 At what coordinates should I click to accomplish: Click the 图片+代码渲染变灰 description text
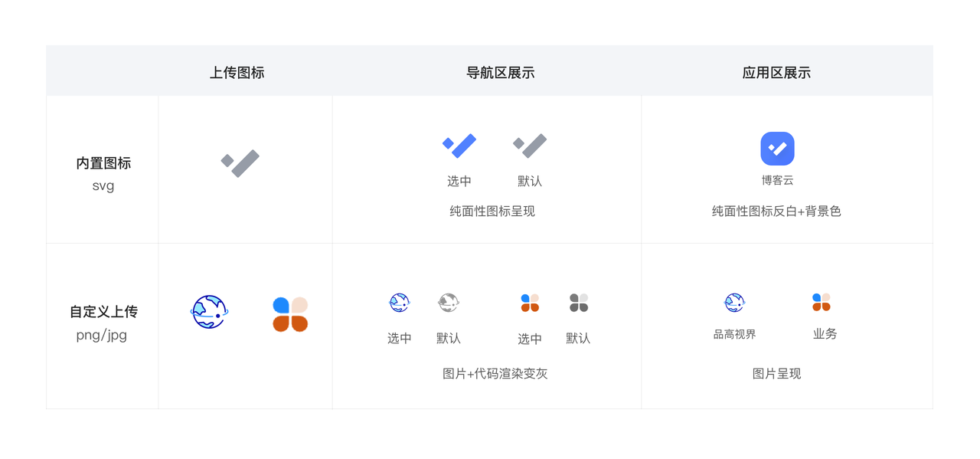[x=495, y=374]
